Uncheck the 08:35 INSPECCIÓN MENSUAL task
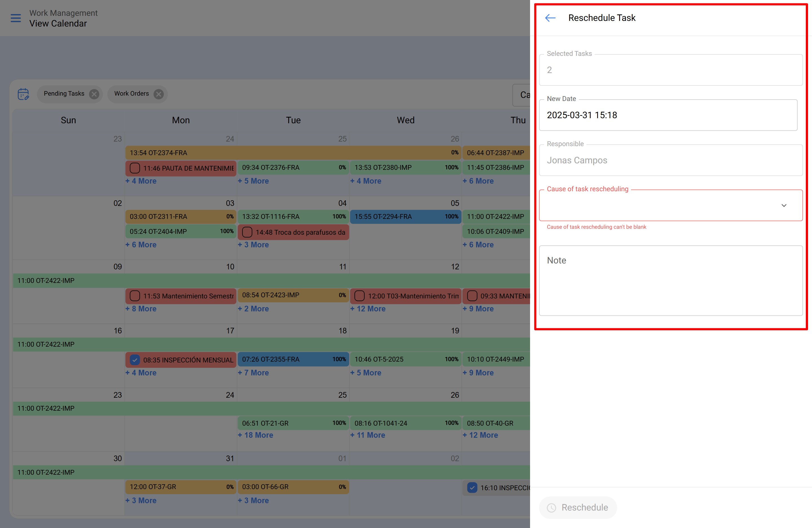 [x=135, y=360]
